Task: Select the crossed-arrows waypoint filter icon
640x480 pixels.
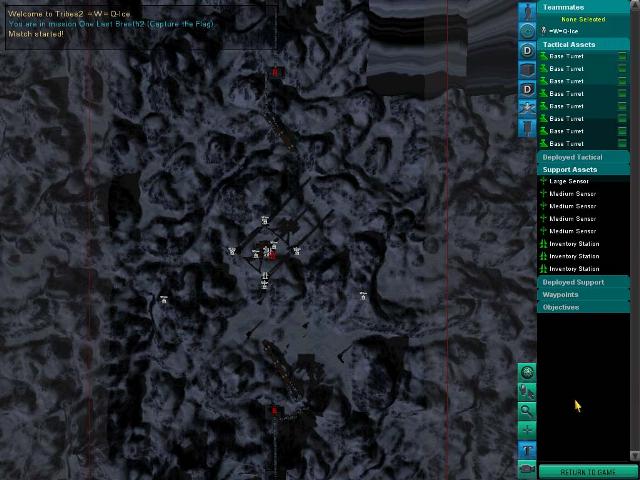Action: [x=527, y=108]
